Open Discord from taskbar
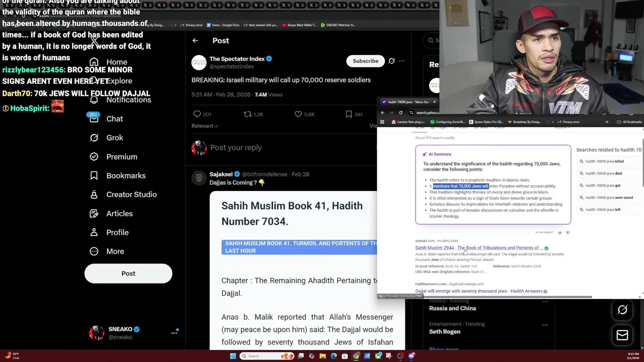Viewport: 644px width, 362px height. click(412, 356)
